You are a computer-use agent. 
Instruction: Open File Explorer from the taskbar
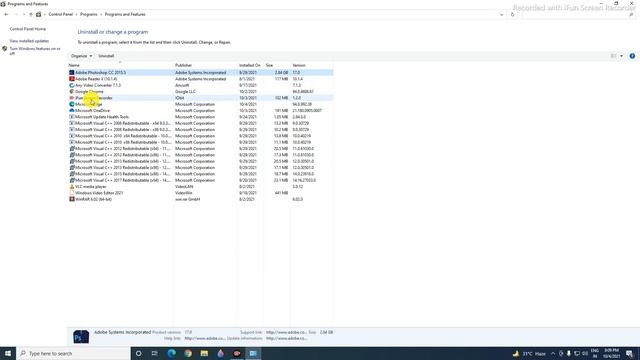click(204, 353)
